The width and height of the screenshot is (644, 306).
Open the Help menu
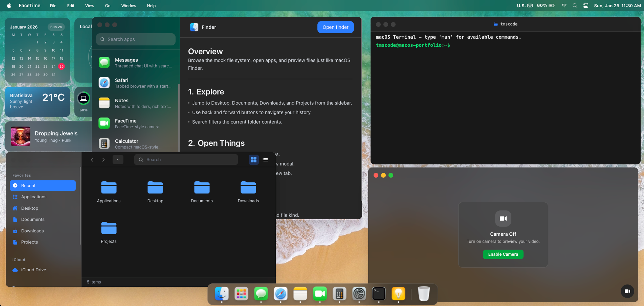tap(151, 6)
